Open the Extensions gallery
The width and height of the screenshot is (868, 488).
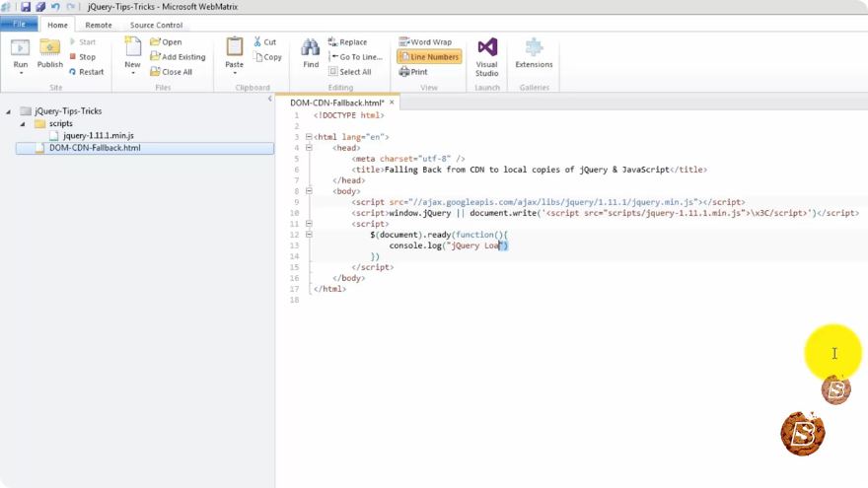pyautogui.click(x=534, y=47)
